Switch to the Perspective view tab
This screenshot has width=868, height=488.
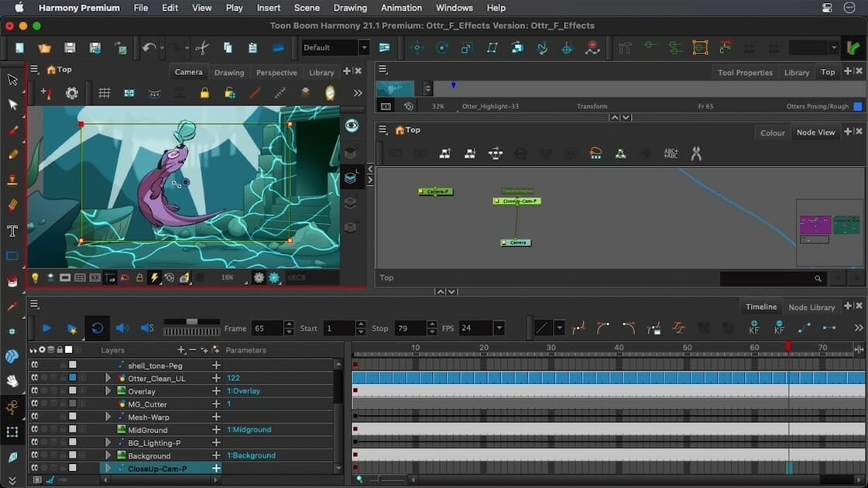tap(276, 73)
